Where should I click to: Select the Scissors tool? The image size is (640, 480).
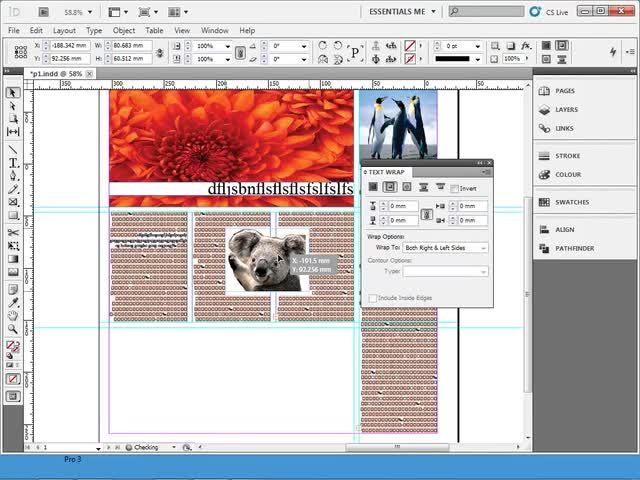point(13,232)
